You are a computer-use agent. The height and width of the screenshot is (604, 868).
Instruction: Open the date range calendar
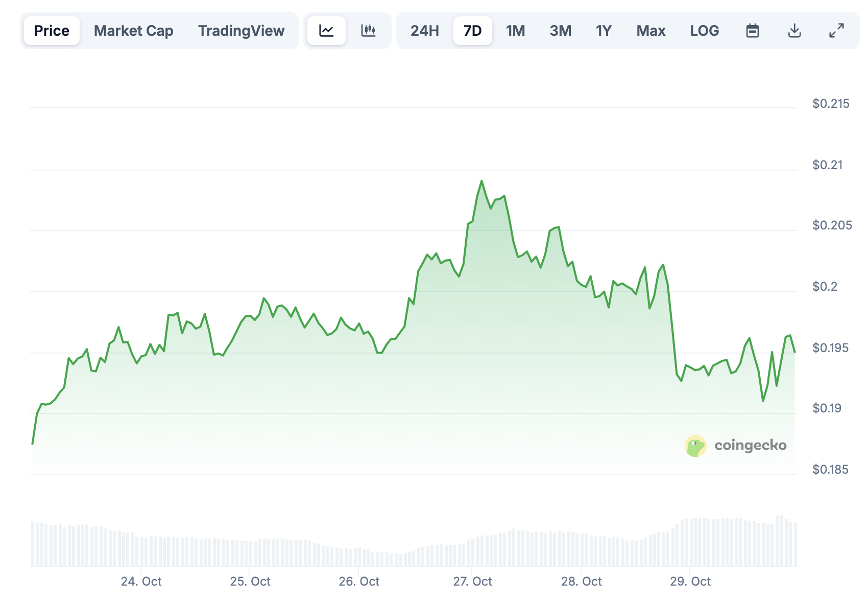click(x=753, y=31)
